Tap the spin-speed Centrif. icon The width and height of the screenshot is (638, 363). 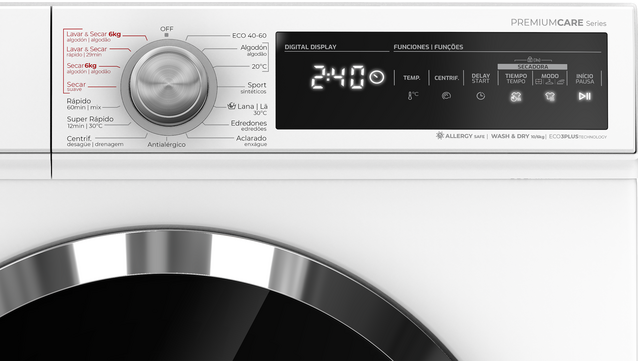[446, 96]
